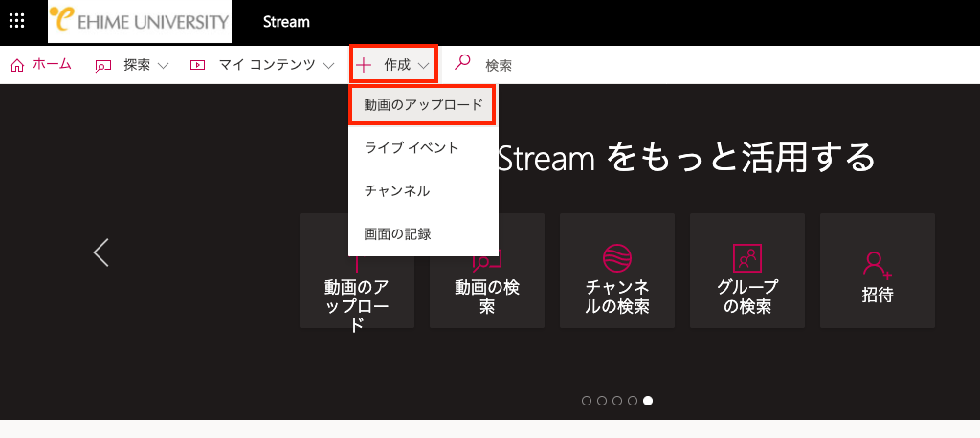Select the second carousel dot
The width and height of the screenshot is (980, 438).
[602, 401]
